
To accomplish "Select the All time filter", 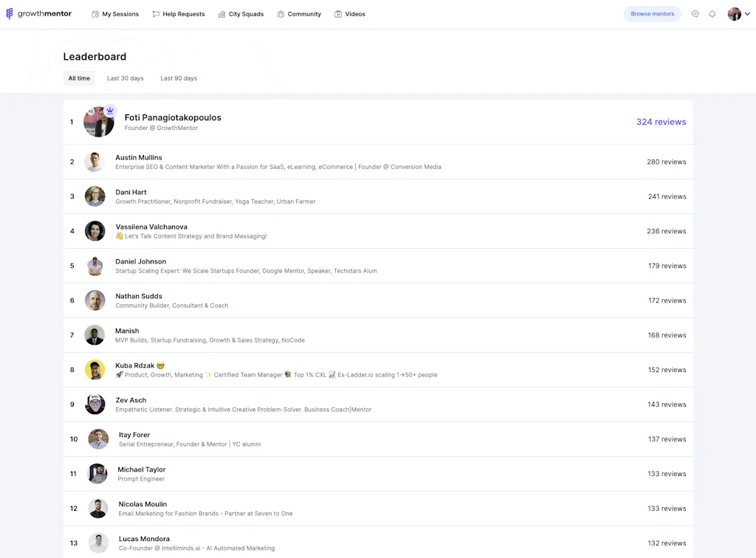I will tap(78, 77).
